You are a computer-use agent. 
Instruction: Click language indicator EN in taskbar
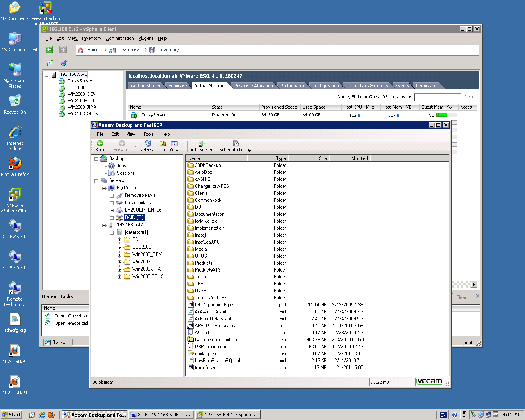[x=443, y=415]
